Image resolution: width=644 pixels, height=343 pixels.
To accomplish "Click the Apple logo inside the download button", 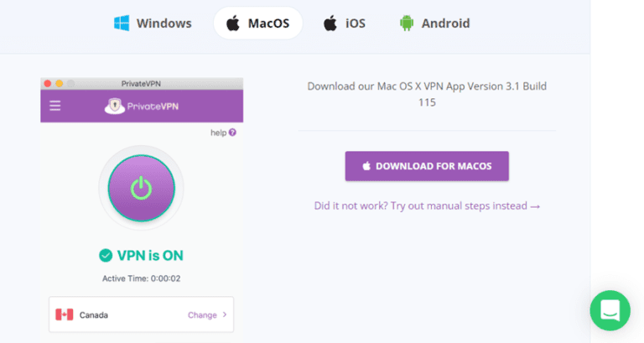I will coord(366,166).
